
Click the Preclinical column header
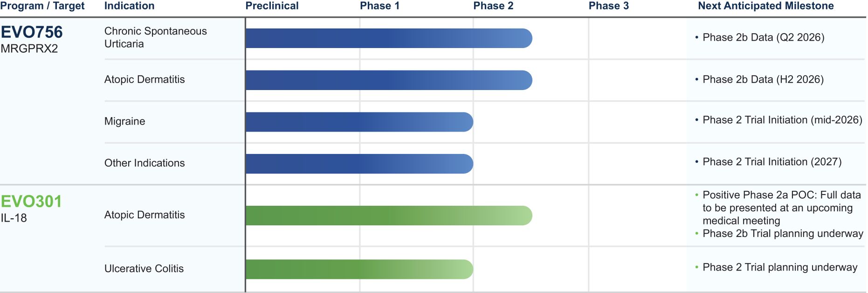point(272,6)
